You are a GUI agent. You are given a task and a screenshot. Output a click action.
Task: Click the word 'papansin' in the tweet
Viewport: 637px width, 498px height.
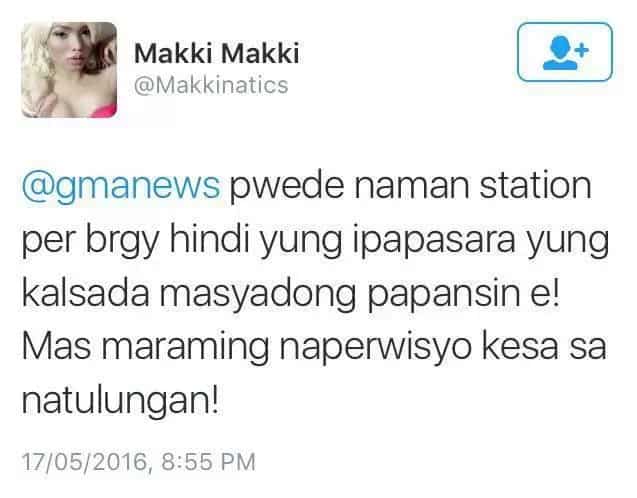pyautogui.click(x=444, y=295)
